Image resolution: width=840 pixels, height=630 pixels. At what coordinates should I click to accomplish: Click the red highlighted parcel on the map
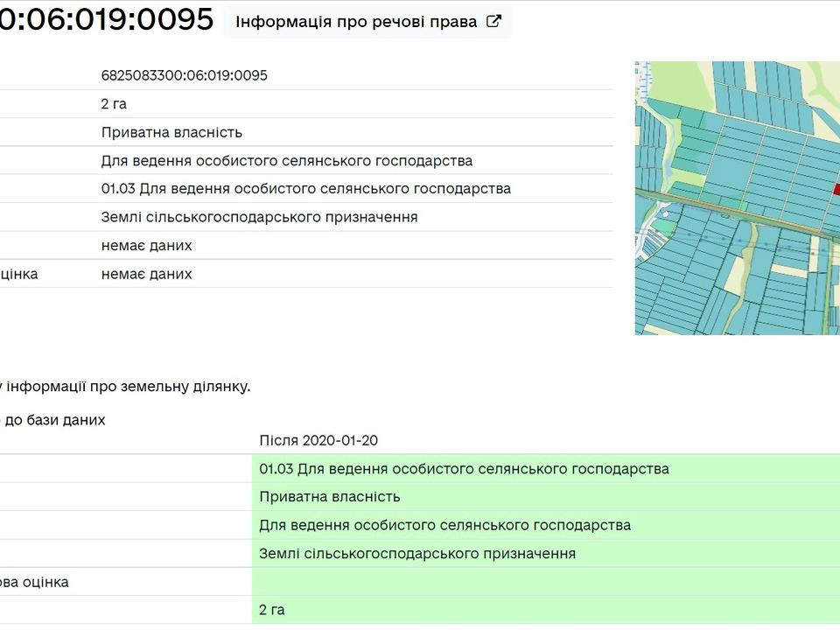[x=836, y=187]
